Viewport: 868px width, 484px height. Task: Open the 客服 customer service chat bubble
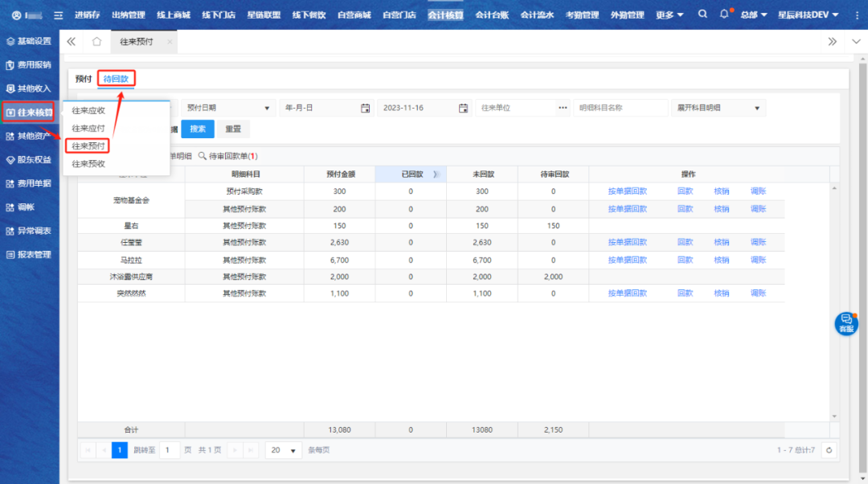846,323
